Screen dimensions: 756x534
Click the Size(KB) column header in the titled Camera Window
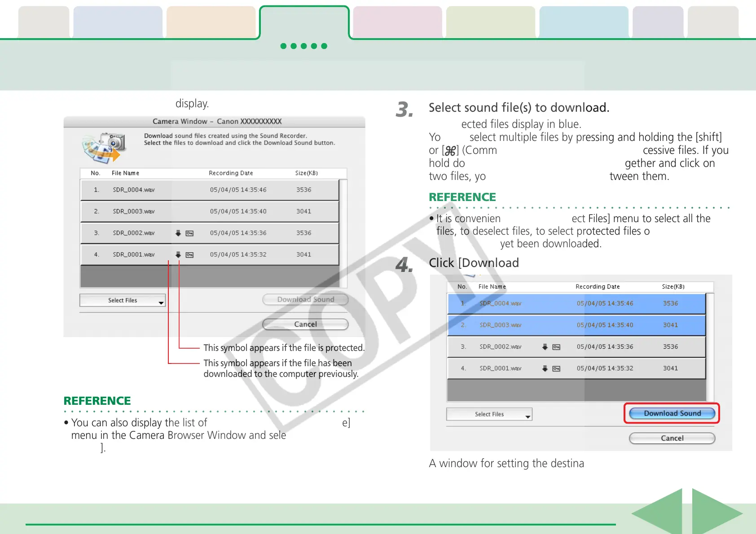(x=306, y=173)
